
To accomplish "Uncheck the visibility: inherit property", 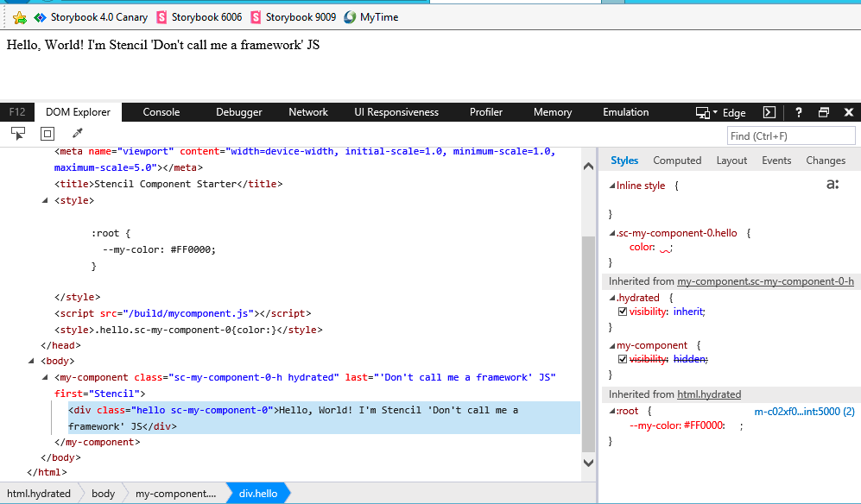I will coord(622,312).
